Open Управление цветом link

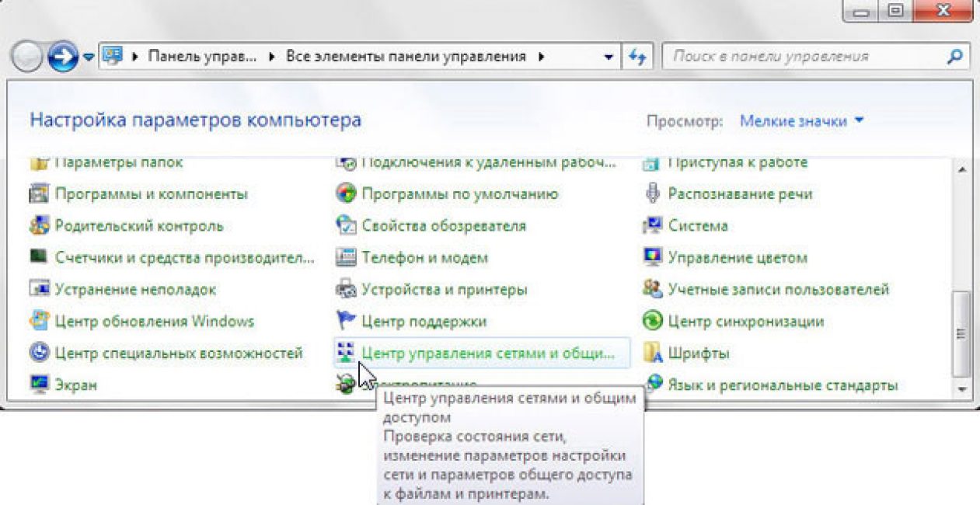click(x=738, y=257)
